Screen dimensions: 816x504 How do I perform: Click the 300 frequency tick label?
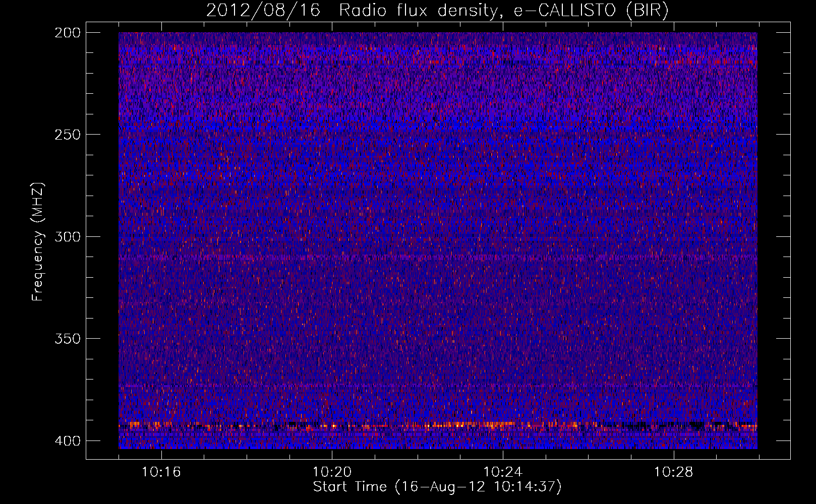(68, 237)
